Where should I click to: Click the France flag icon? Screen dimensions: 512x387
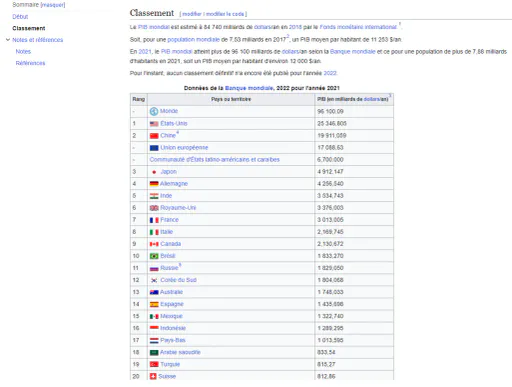(x=154, y=220)
